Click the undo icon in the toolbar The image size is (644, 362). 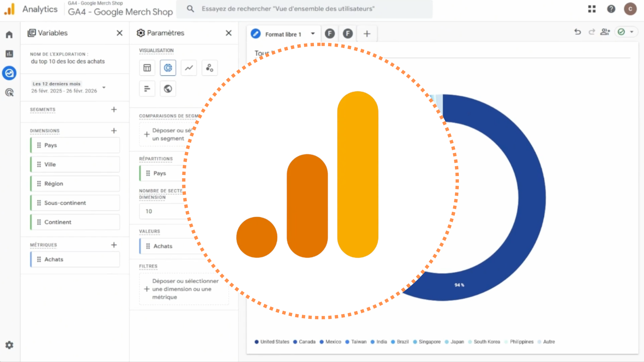pos(578,31)
